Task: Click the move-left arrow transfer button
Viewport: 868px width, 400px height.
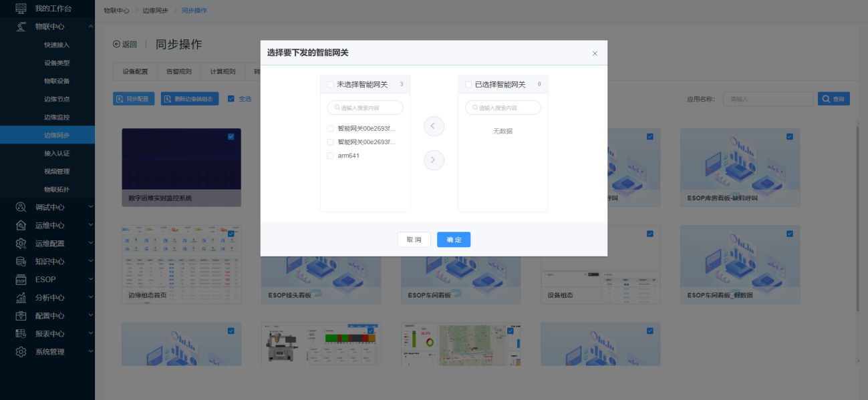Action: pos(434,126)
